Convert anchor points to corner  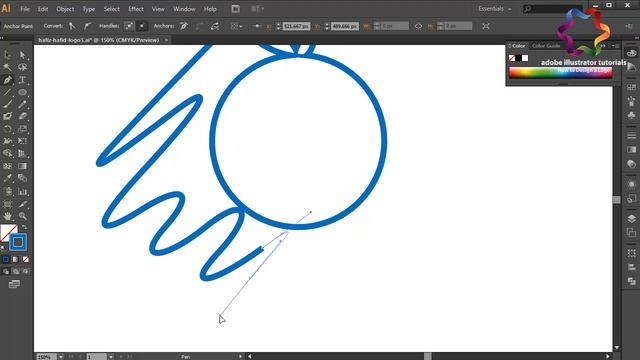pos(72,26)
